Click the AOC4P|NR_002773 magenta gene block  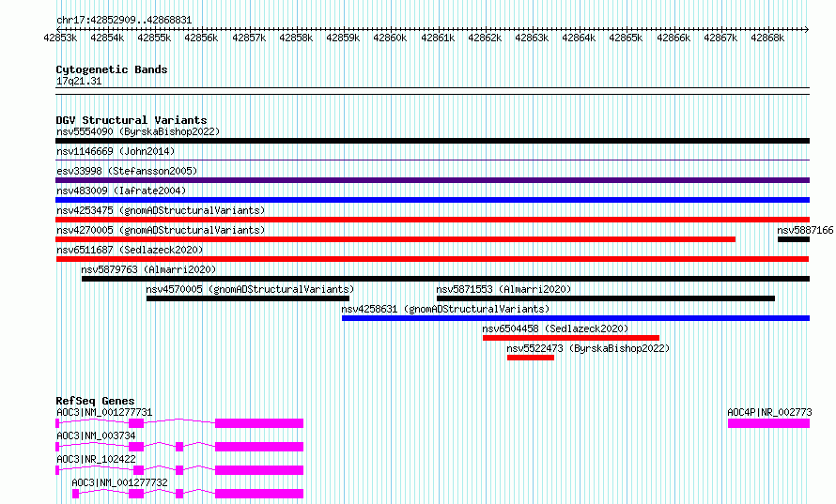768,423
